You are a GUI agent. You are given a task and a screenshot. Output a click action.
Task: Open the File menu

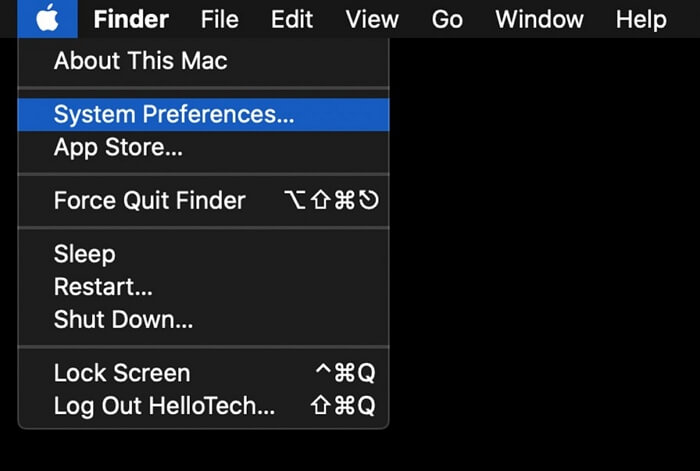[x=219, y=19]
